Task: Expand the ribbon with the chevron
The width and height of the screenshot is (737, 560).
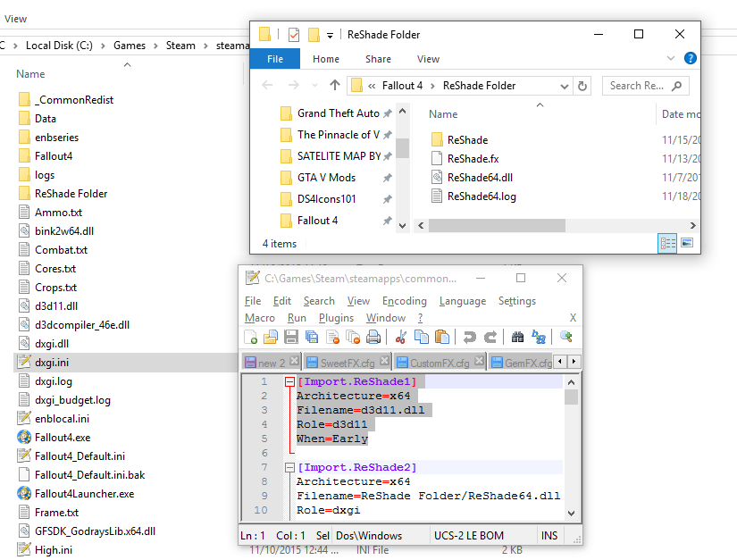Action: (671, 58)
